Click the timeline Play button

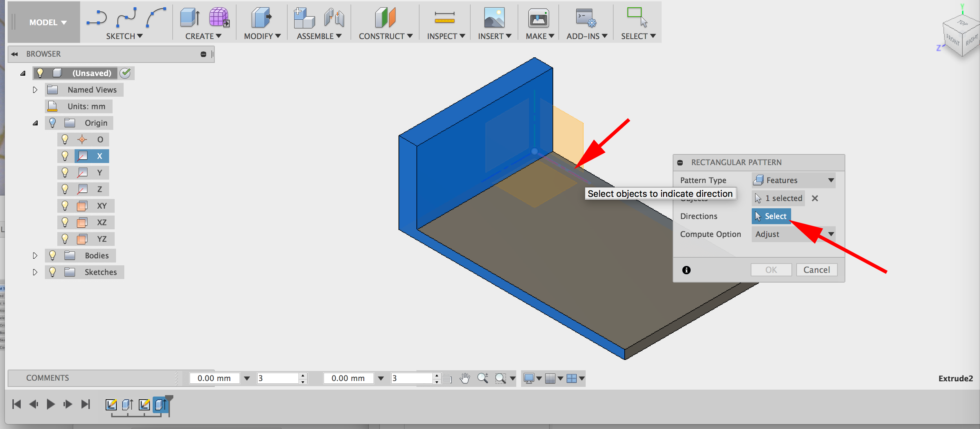coord(50,404)
